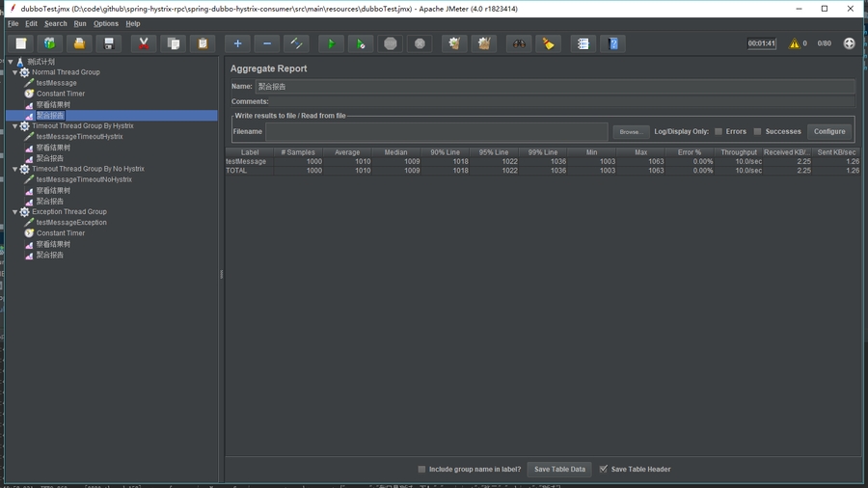Click the Save Table Data button

tap(559, 470)
